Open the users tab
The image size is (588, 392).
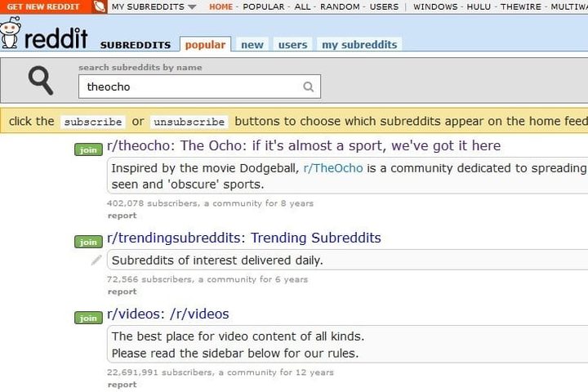point(292,45)
